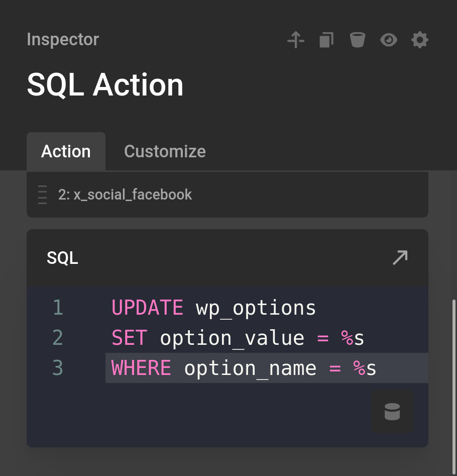457x476 pixels.
Task: Click the Inspector title text
Action: coord(62,40)
